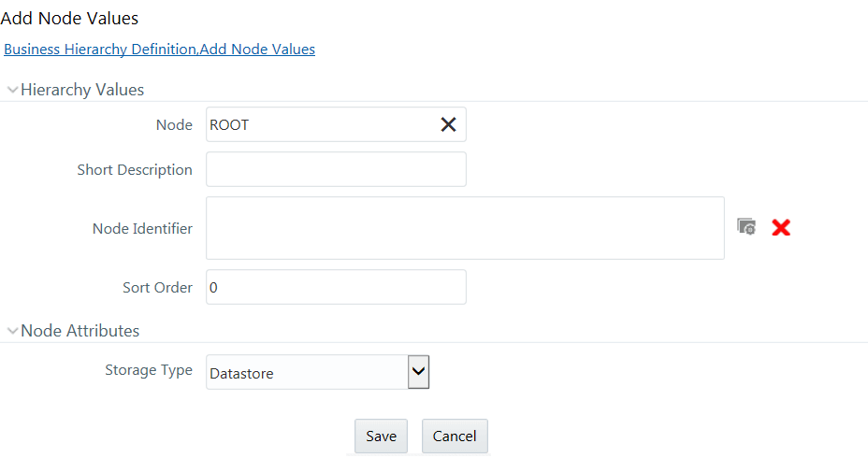The image size is (868, 458).
Task: Click the Save button
Action: [x=381, y=436]
